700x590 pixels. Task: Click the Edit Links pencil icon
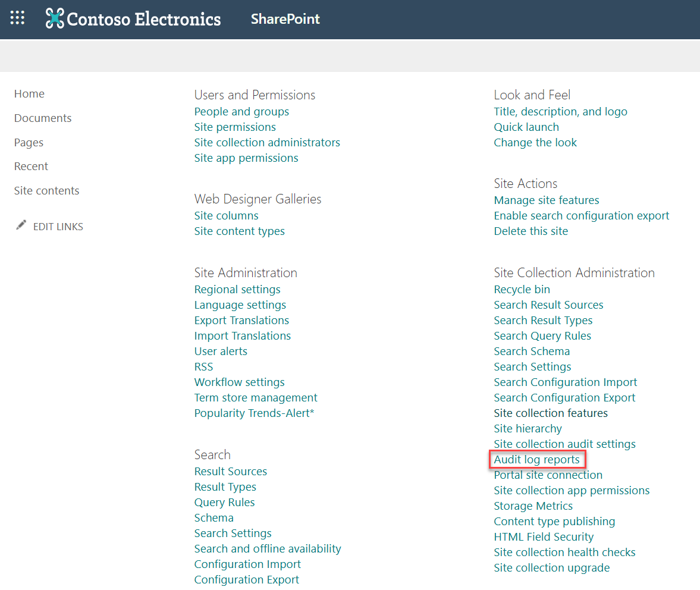click(x=21, y=225)
